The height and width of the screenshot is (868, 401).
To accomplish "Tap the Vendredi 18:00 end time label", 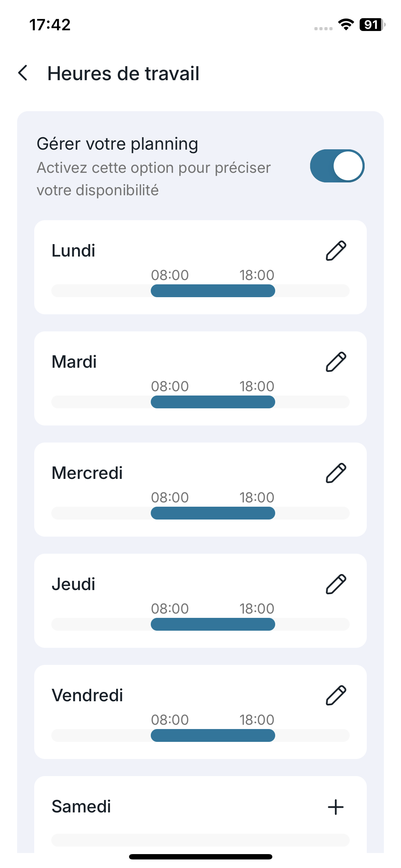I will pyautogui.click(x=257, y=720).
